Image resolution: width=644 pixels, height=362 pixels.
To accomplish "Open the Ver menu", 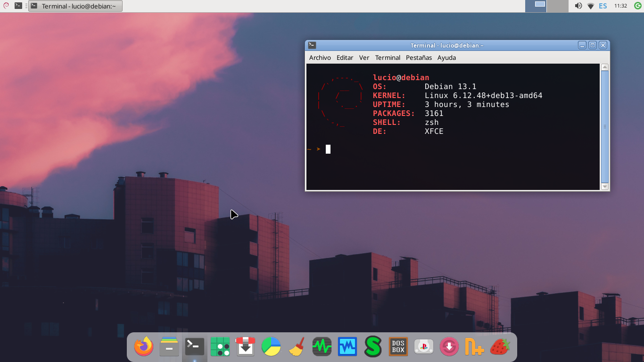I will [x=364, y=58].
